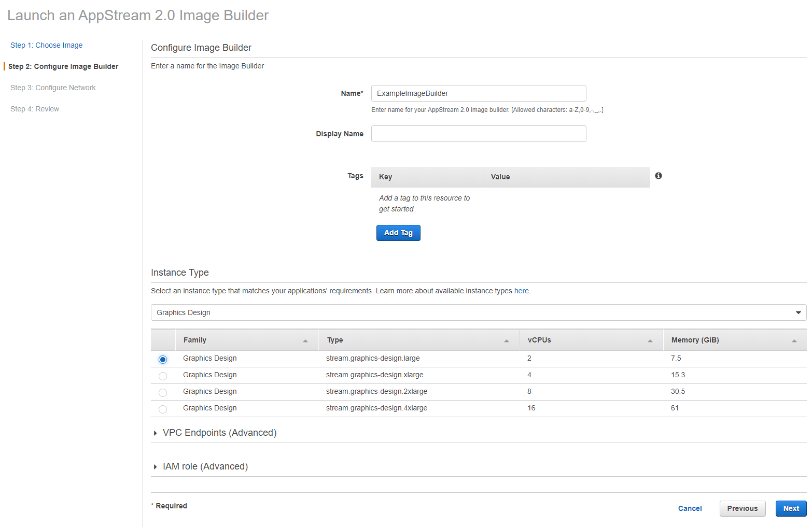Sort table by Memory (GiB) column arrow
812x527 pixels.
pos(794,340)
